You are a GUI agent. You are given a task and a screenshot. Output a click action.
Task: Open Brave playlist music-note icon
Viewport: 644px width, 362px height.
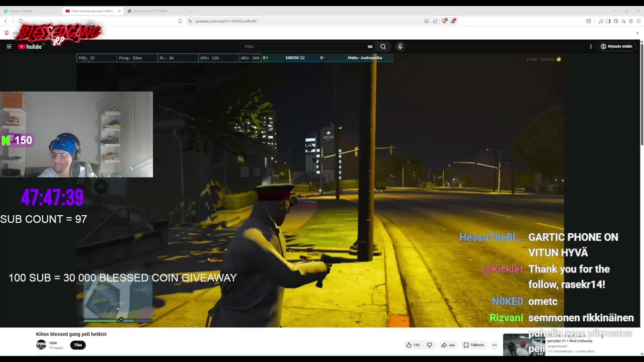pyautogui.click(x=601, y=21)
